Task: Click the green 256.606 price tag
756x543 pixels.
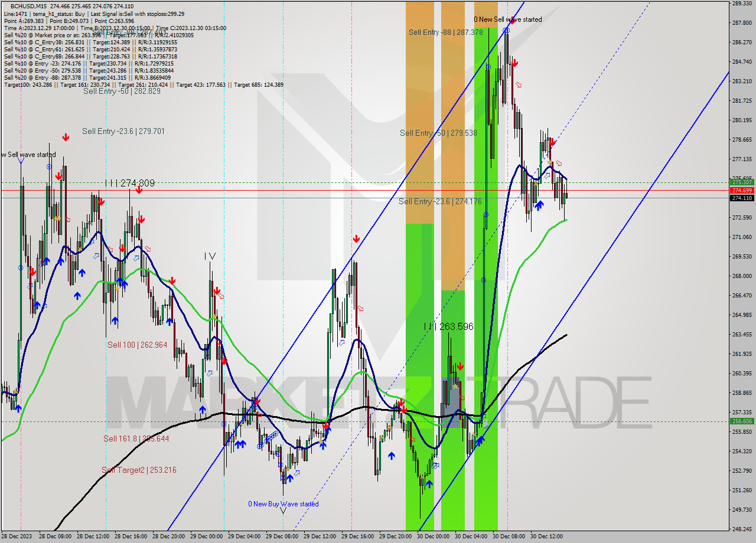Action: (742, 421)
